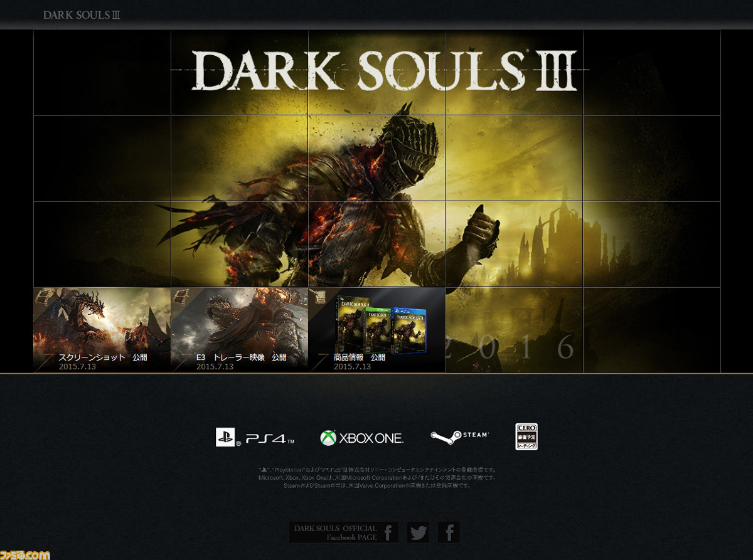The height and width of the screenshot is (560, 753).
Task: Click the blue PS4 game box art
Action: (410, 330)
